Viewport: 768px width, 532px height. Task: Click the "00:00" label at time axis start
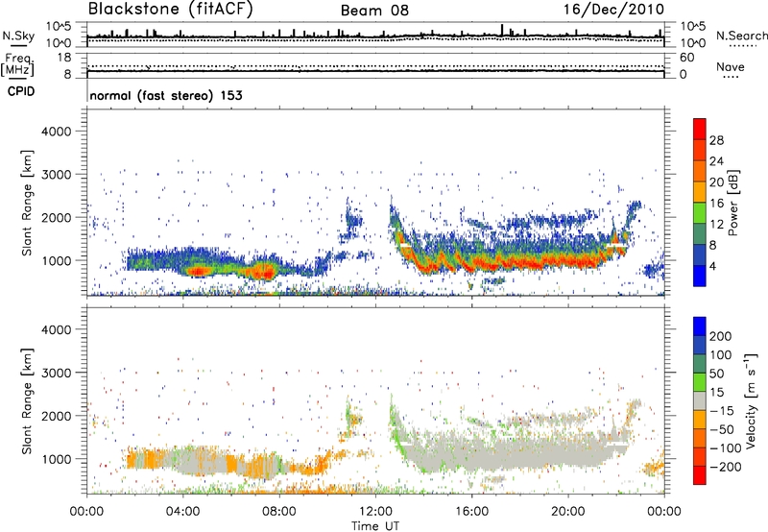click(x=87, y=512)
